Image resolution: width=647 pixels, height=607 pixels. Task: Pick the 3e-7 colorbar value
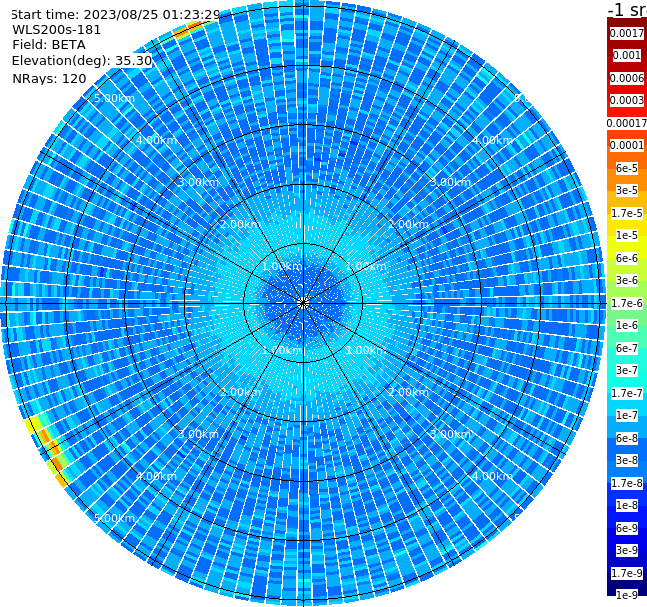(x=627, y=370)
